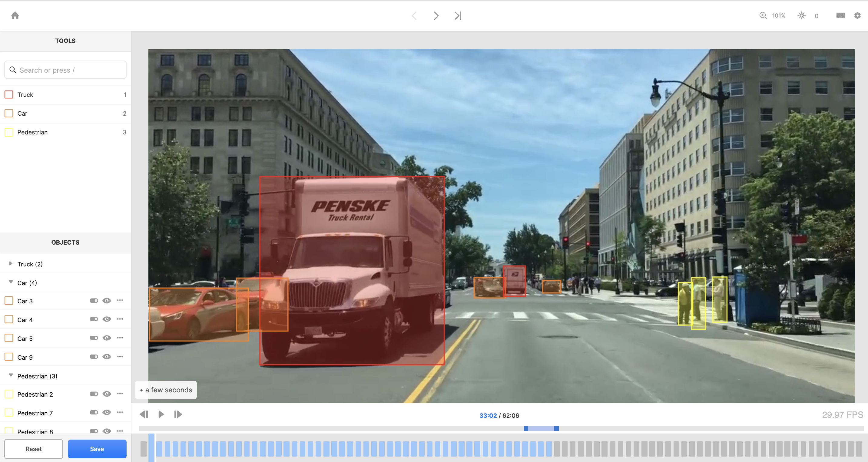This screenshot has height=462, width=868.
Task: Select Car 4 in objects list
Action: [65, 320]
